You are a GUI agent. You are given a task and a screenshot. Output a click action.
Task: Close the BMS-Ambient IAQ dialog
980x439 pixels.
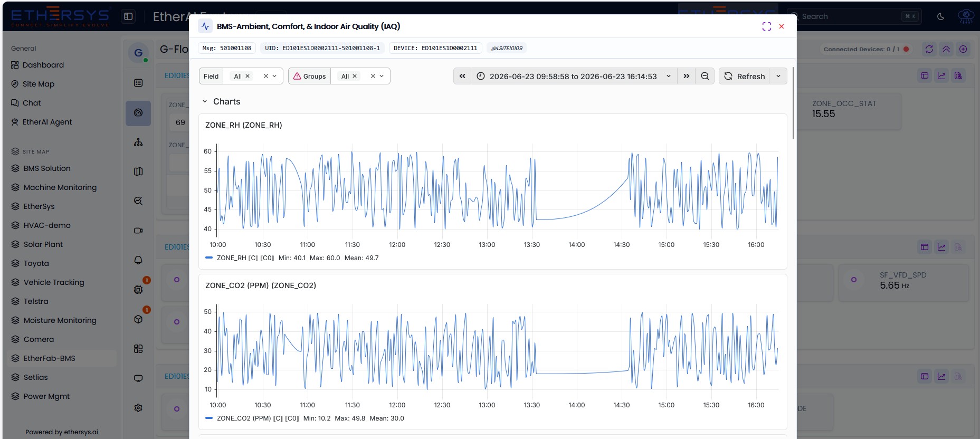click(x=782, y=26)
